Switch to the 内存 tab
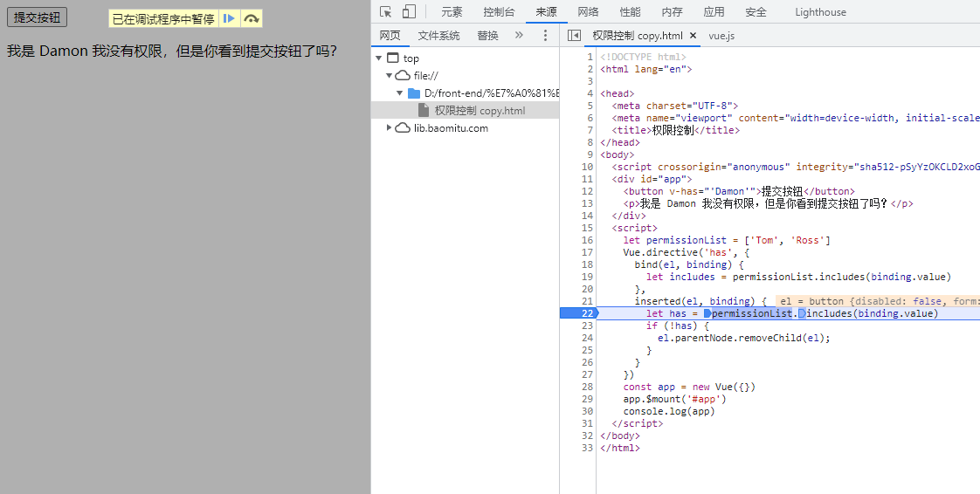This screenshot has width=980, height=494. 672,12
